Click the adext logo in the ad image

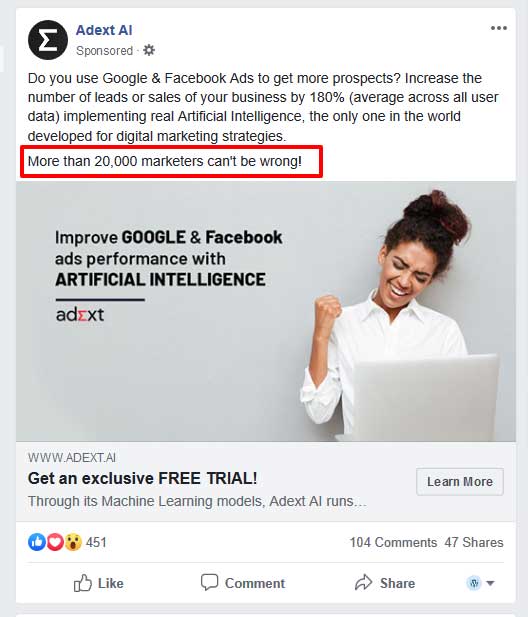(x=80, y=315)
